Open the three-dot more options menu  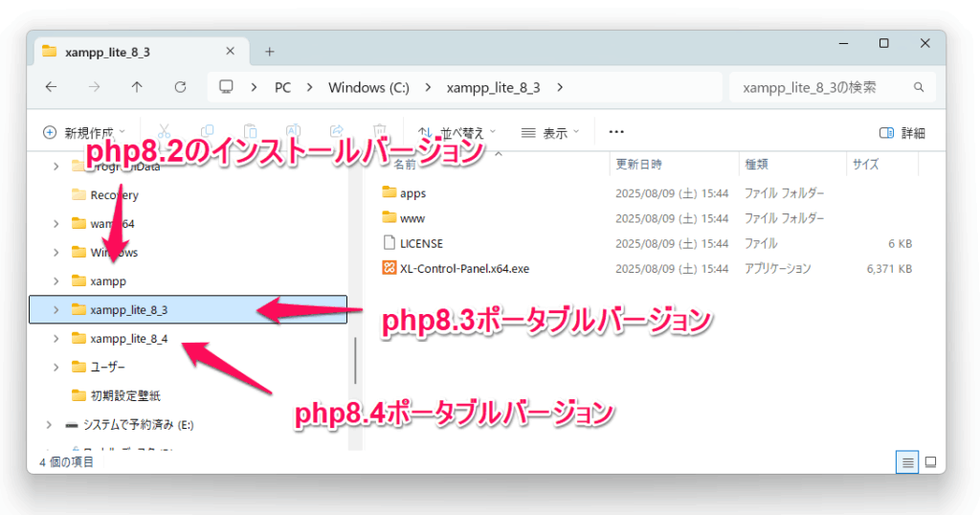click(616, 132)
